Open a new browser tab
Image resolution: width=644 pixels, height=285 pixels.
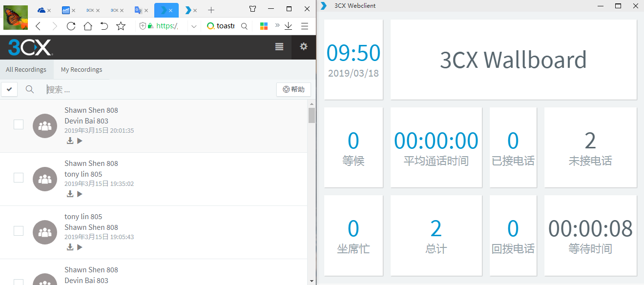pyautogui.click(x=211, y=10)
